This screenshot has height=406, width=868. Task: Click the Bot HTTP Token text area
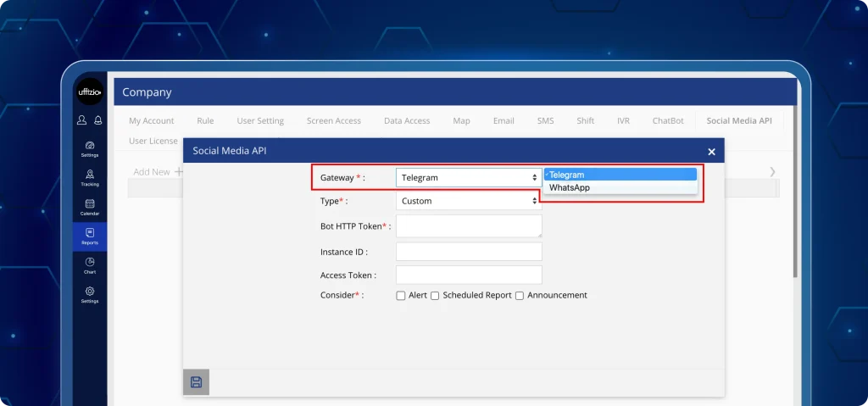point(469,225)
